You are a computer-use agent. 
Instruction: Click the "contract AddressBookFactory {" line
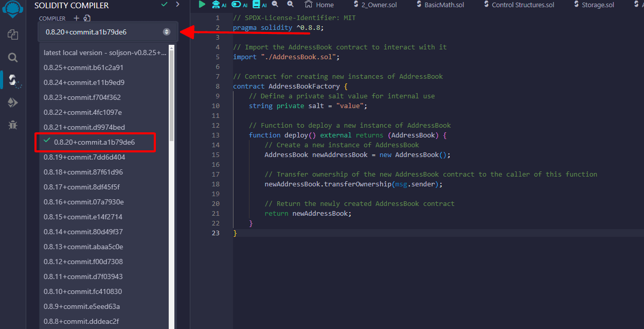pyautogui.click(x=291, y=86)
